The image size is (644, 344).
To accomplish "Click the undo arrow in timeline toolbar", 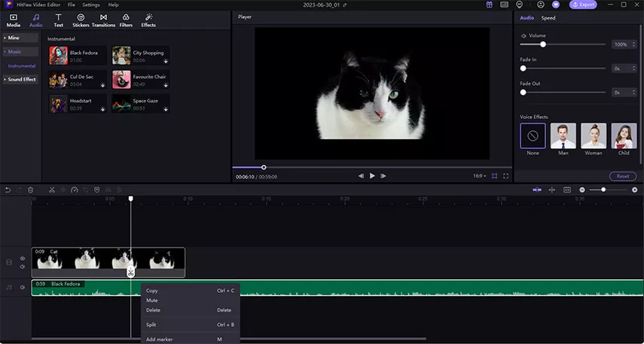I will pyautogui.click(x=8, y=190).
